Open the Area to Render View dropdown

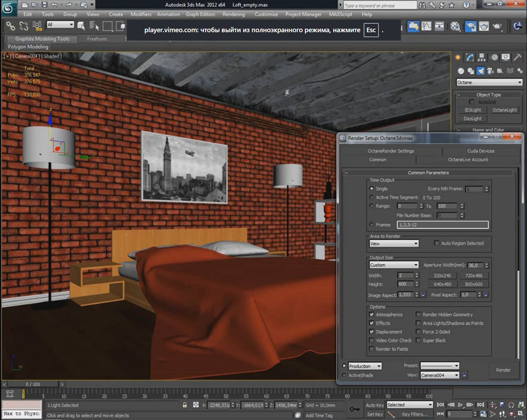393,244
